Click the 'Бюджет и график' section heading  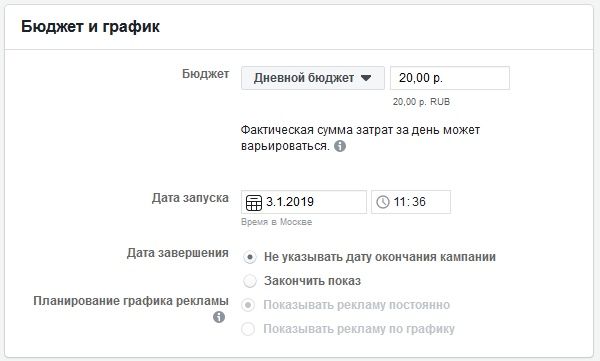pyautogui.click(x=90, y=26)
